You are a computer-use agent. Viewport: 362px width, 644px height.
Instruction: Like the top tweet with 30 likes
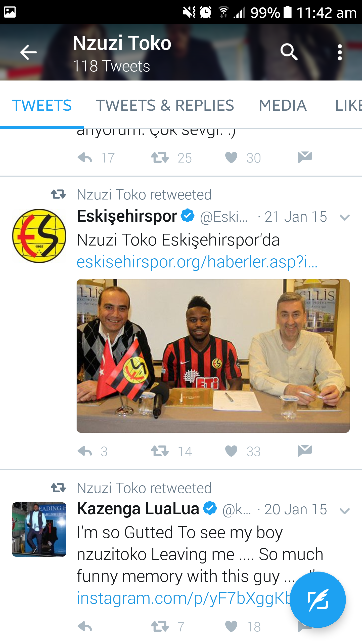click(x=231, y=158)
